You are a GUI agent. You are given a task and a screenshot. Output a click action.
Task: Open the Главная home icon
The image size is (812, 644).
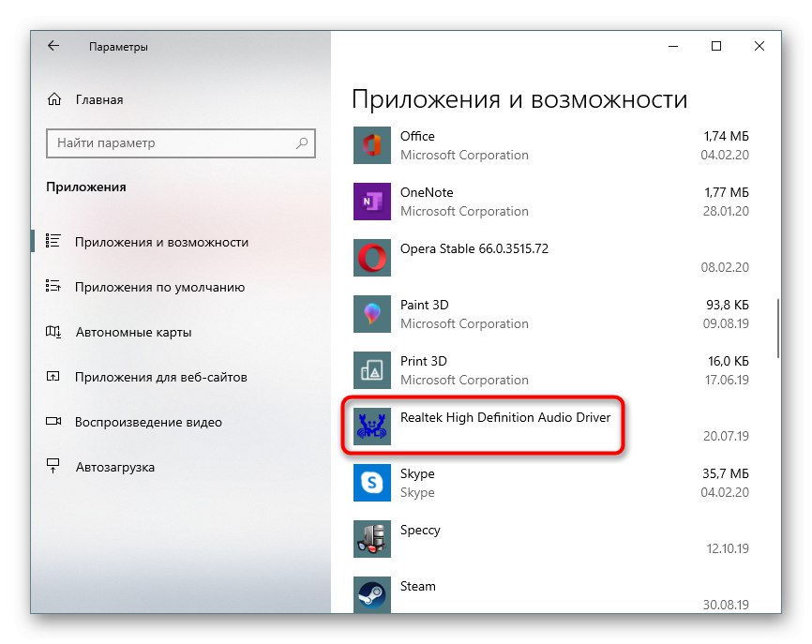pos(54,99)
